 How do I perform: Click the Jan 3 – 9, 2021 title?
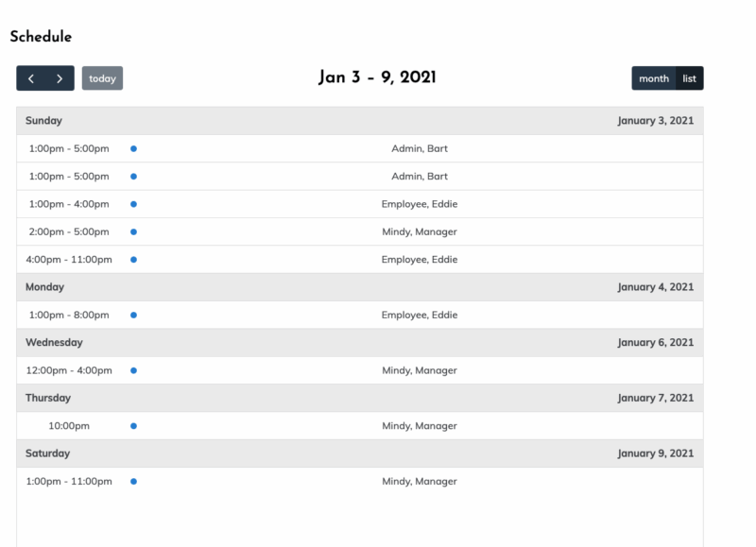(x=377, y=77)
